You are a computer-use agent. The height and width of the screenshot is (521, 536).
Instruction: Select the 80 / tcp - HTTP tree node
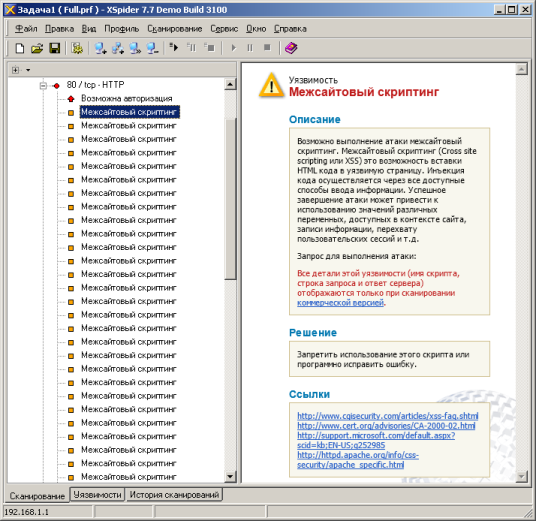[x=95, y=85]
